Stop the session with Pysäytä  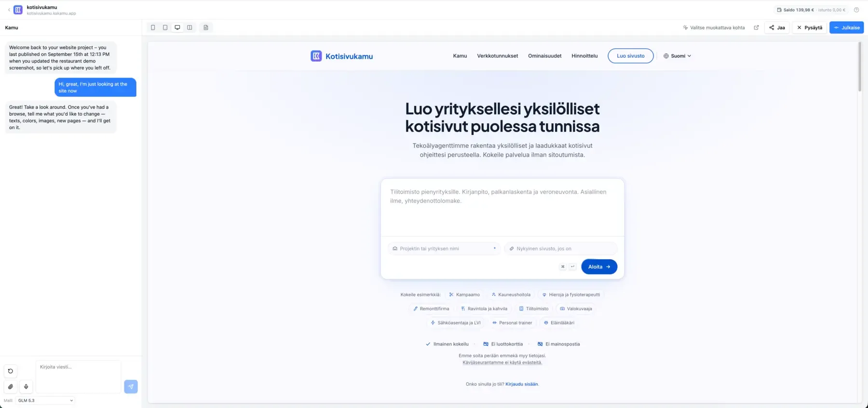pyautogui.click(x=810, y=27)
